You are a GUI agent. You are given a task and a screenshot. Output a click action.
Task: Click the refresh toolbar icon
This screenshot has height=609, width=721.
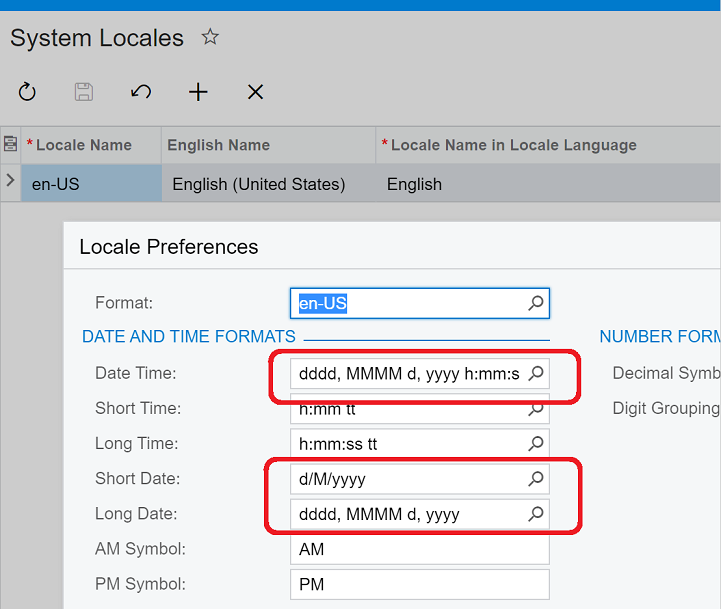pyautogui.click(x=27, y=92)
